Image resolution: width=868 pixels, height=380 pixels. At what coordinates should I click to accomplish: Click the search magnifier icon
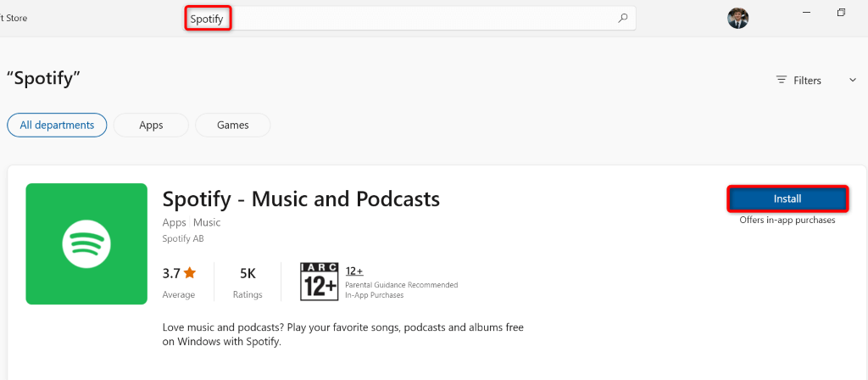click(623, 18)
